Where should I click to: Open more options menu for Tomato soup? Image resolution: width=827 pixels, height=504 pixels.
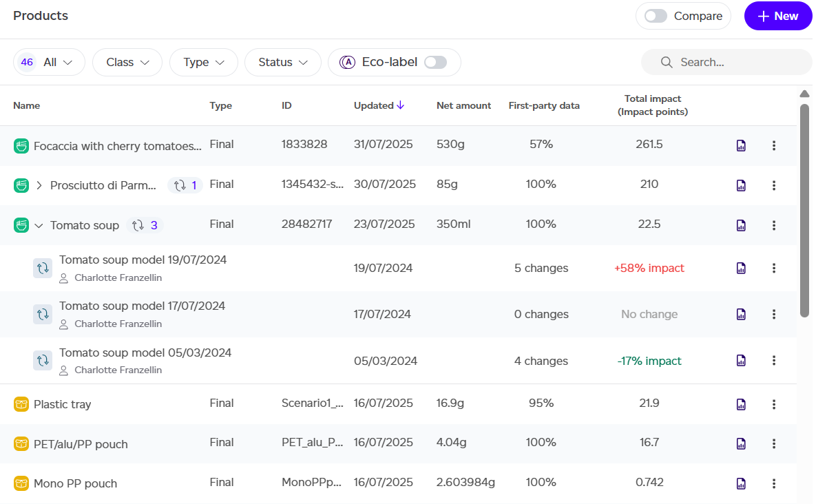tap(774, 225)
